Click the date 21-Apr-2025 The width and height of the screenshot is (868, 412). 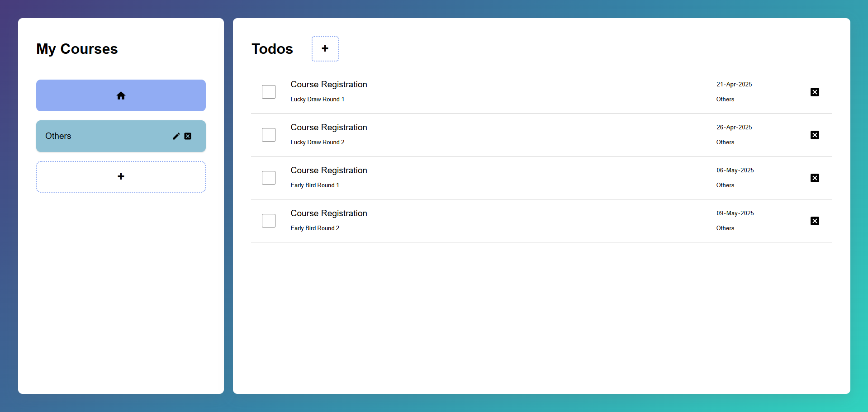coord(734,85)
